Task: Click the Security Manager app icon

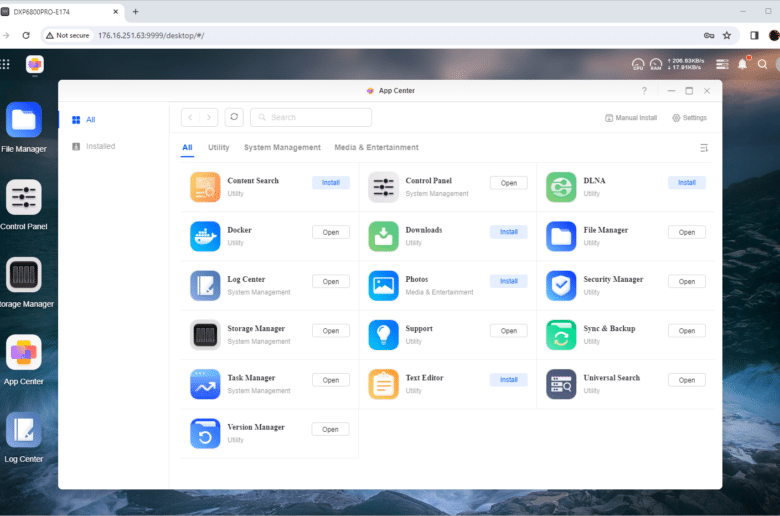Action: [x=561, y=286]
